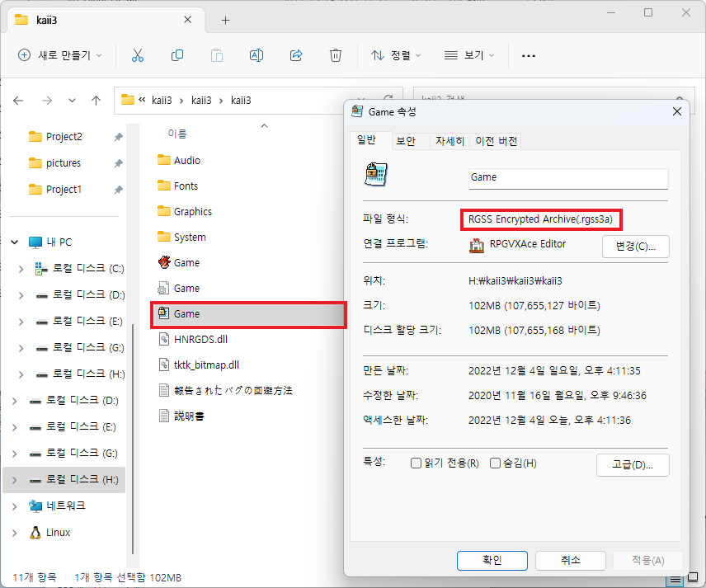706x588 pixels.
Task: Switch to the 이전 버전 tab
Action: pyautogui.click(x=497, y=141)
